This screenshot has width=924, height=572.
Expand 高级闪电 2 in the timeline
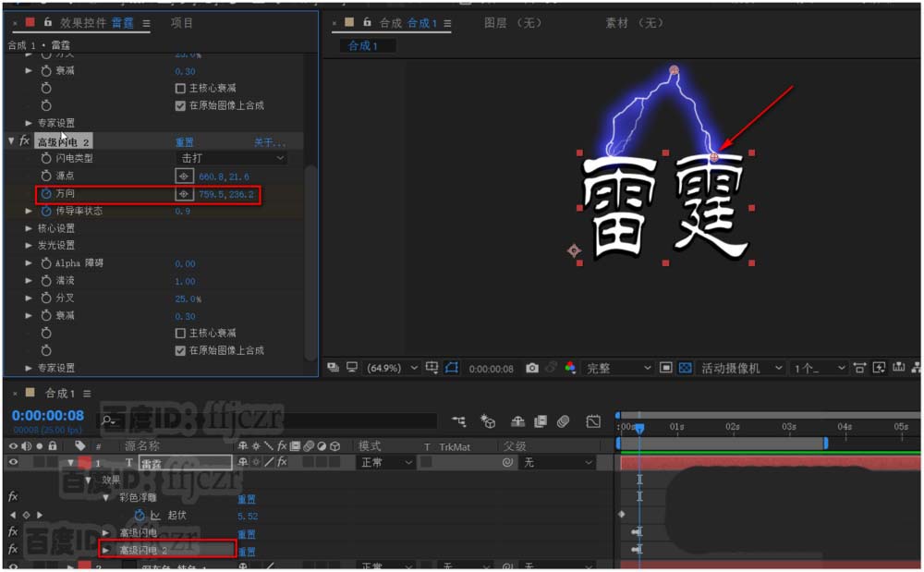(105, 550)
